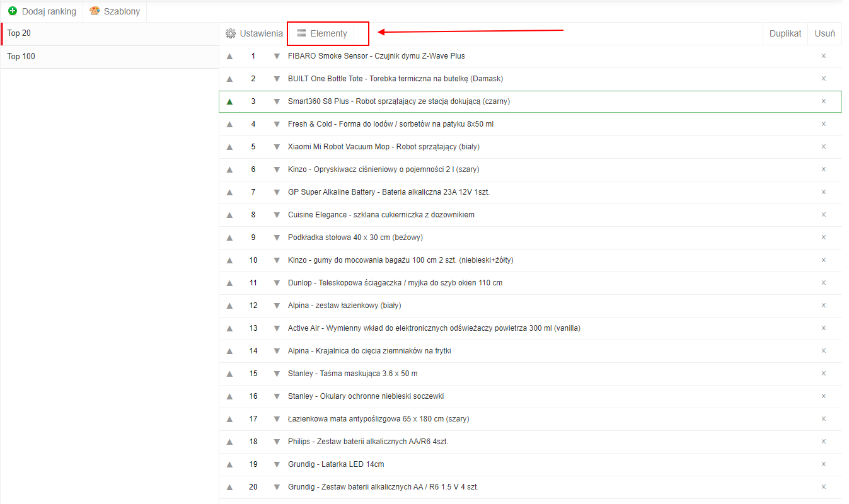The image size is (849, 504).
Task: Move Grundig Zestaw baterii alkalicznych up
Action: [x=229, y=487]
